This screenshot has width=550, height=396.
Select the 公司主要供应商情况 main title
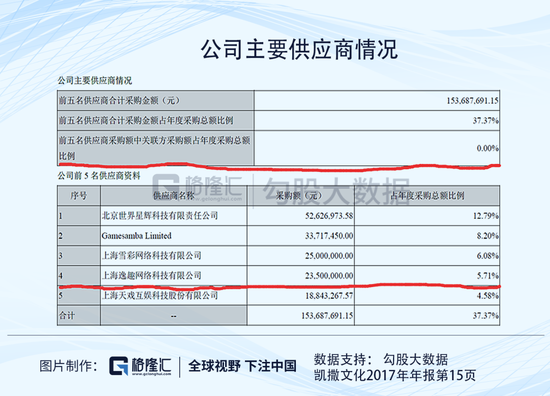pyautogui.click(x=299, y=49)
